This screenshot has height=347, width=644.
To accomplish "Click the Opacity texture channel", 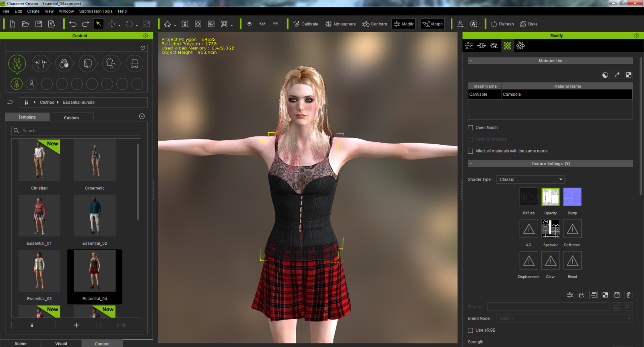I will click(550, 197).
